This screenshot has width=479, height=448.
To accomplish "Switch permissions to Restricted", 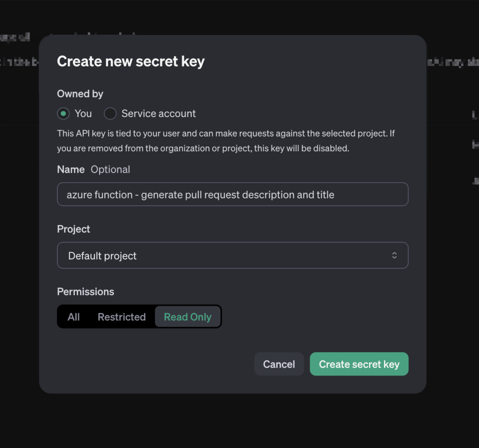I will (x=122, y=317).
